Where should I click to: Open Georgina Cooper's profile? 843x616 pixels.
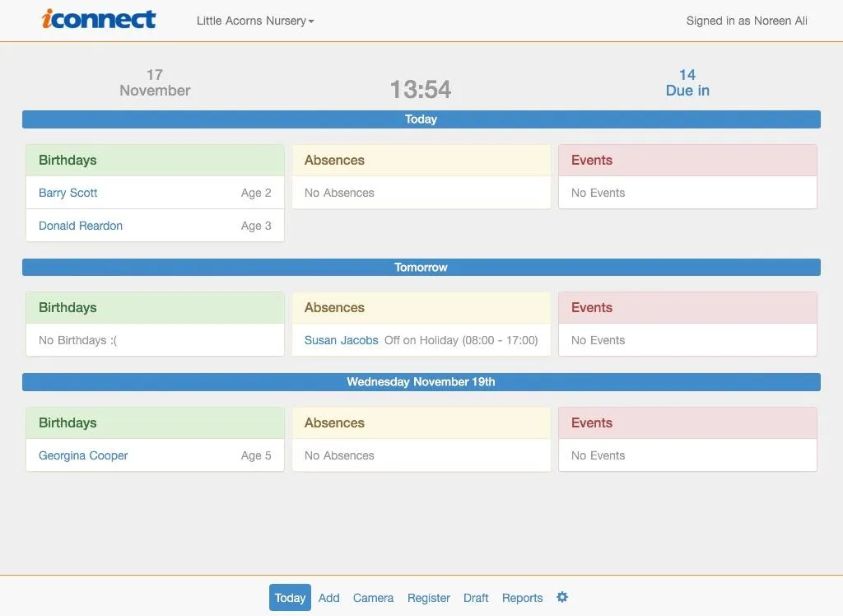pyautogui.click(x=82, y=455)
